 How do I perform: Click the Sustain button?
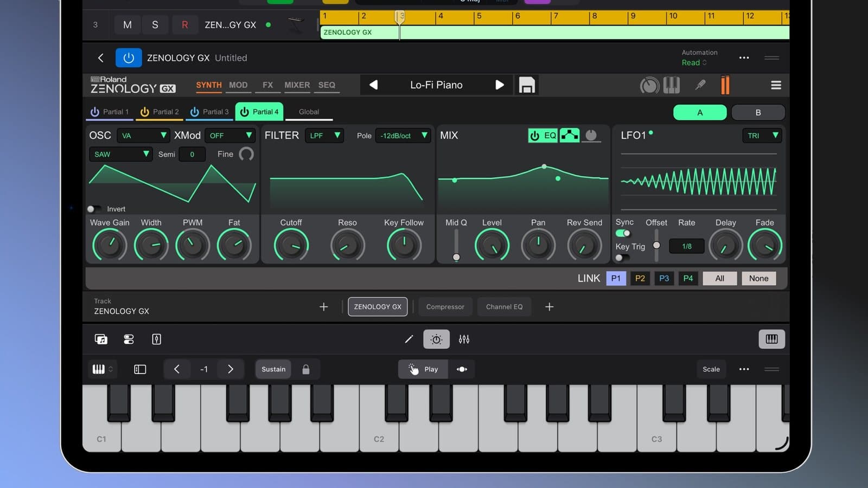point(273,369)
